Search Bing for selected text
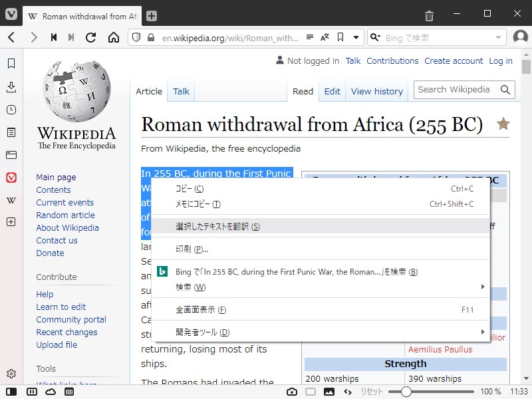The image size is (532, 399). (320, 272)
